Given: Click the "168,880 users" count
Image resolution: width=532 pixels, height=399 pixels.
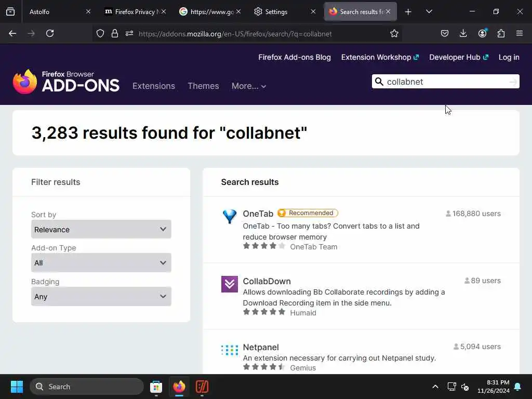Looking at the screenshot, I should coord(473,214).
